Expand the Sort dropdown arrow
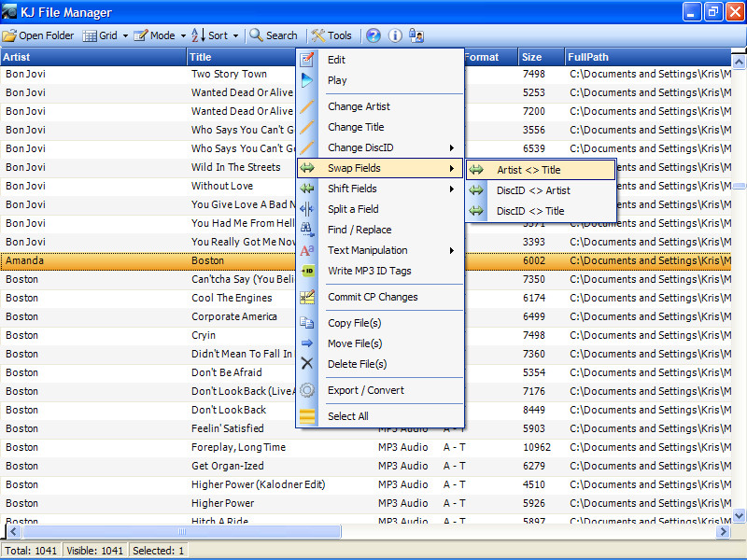 tap(235, 36)
